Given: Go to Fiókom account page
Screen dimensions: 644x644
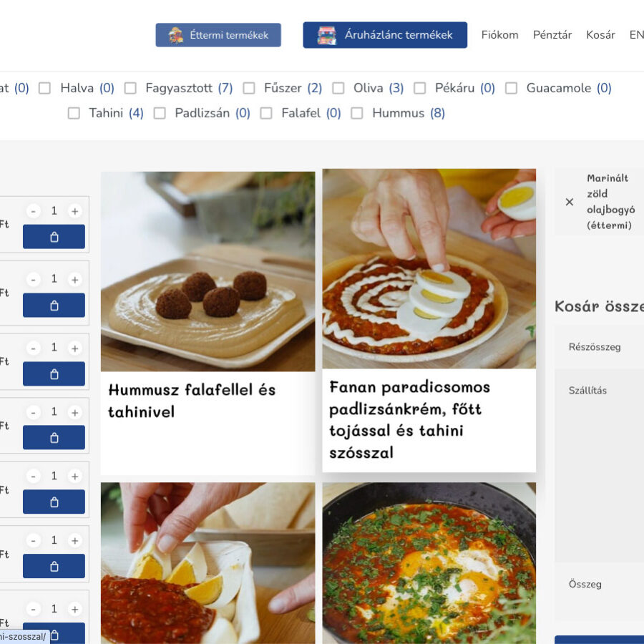Looking at the screenshot, I should pos(499,35).
